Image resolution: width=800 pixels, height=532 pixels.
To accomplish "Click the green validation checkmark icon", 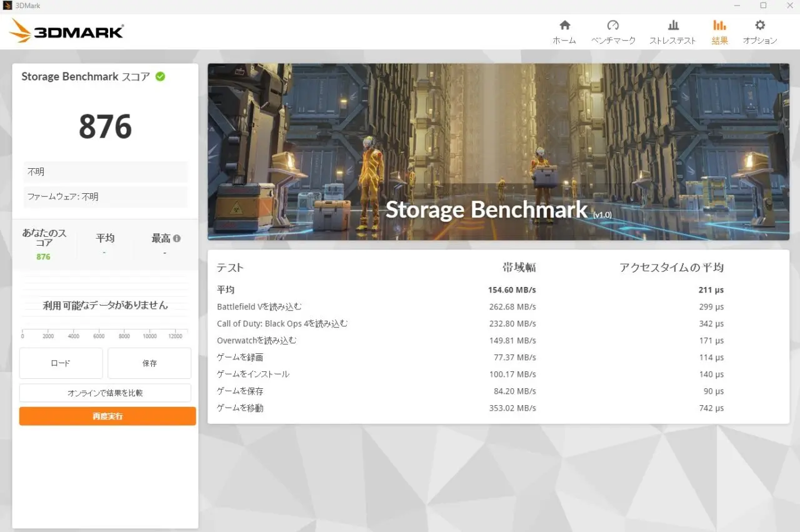I will pyautogui.click(x=161, y=76).
